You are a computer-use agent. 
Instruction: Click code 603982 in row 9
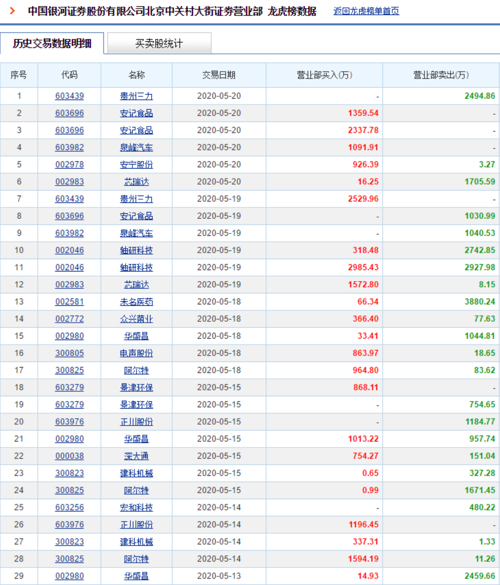[69, 233]
